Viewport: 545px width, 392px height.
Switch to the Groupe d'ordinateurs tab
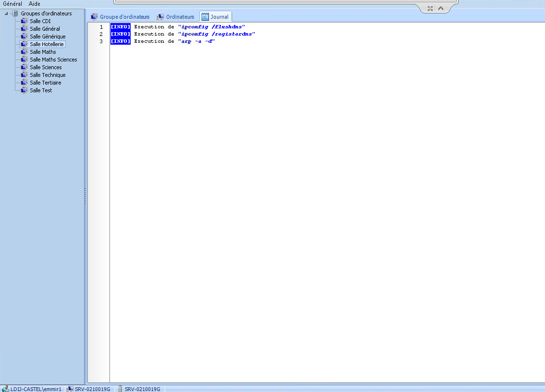pyautogui.click(x=120, y=17)
